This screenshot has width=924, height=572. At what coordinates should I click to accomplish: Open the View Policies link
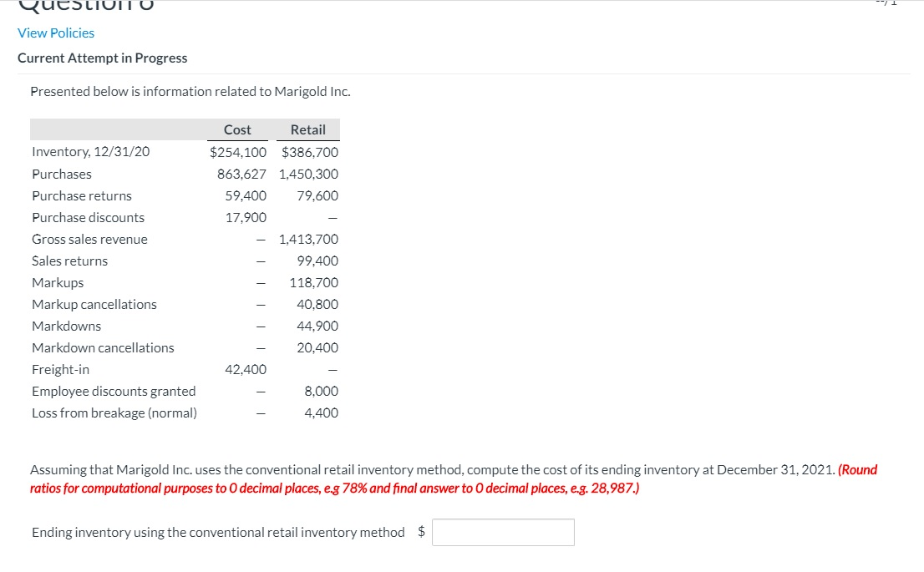click(x=56, y=33)
